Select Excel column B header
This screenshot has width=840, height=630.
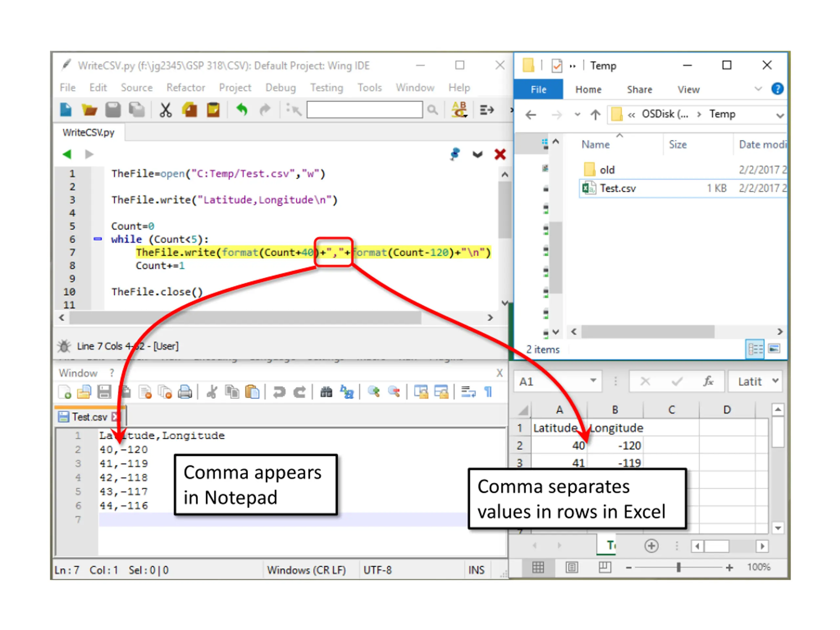click(615, 410)
